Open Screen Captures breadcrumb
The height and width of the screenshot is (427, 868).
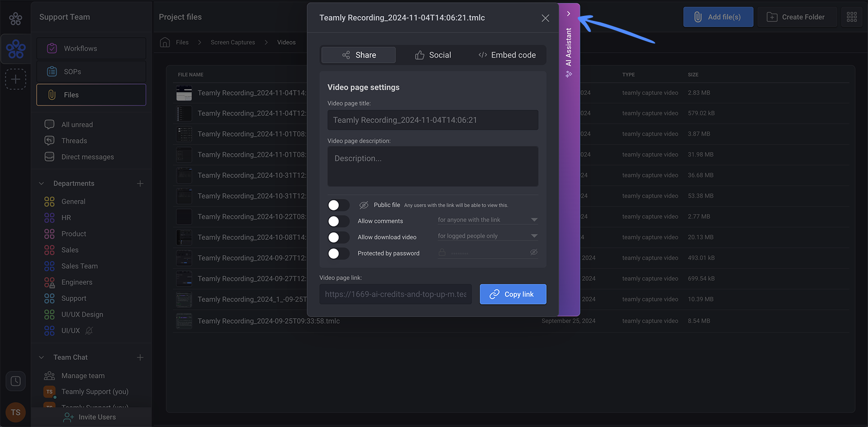pyautogui.click(x=232, y=42)
